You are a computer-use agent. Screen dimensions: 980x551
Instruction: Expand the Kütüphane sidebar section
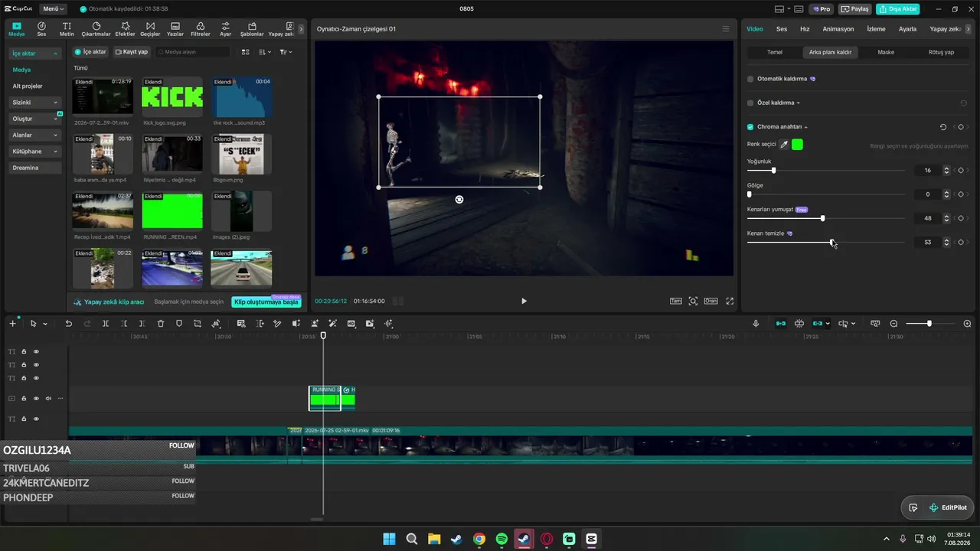(x=35, y=152)
